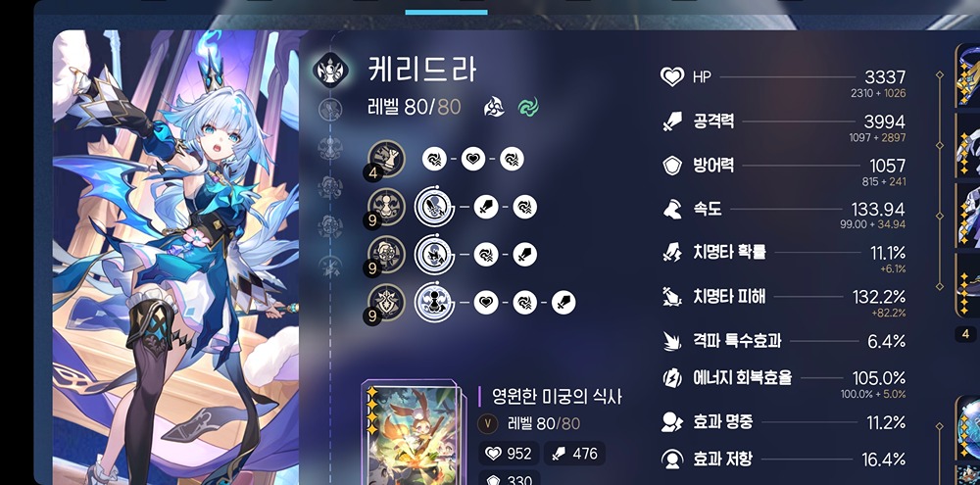Click the highlighted blue tab indicator at top

click(x=446, y=12)
